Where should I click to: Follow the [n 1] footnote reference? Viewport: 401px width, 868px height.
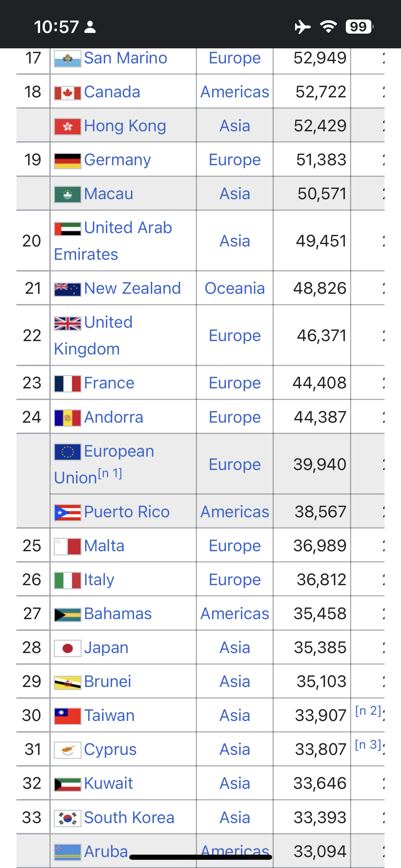[110, 473]
